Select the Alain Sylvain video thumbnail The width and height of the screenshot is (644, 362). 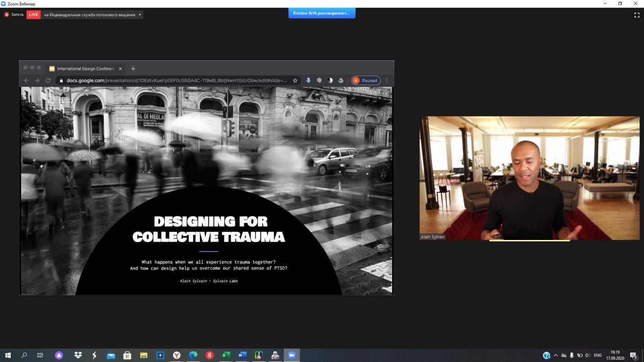(530, 178)
